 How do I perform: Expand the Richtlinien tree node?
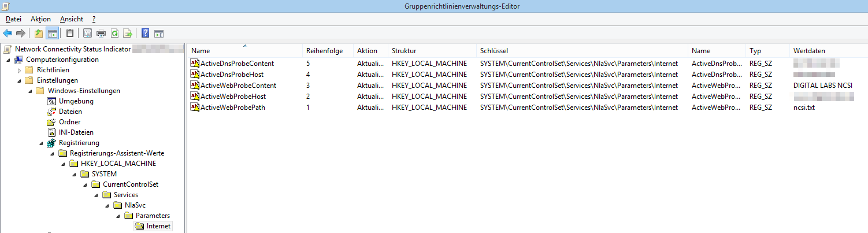click(x=19, y=70)
